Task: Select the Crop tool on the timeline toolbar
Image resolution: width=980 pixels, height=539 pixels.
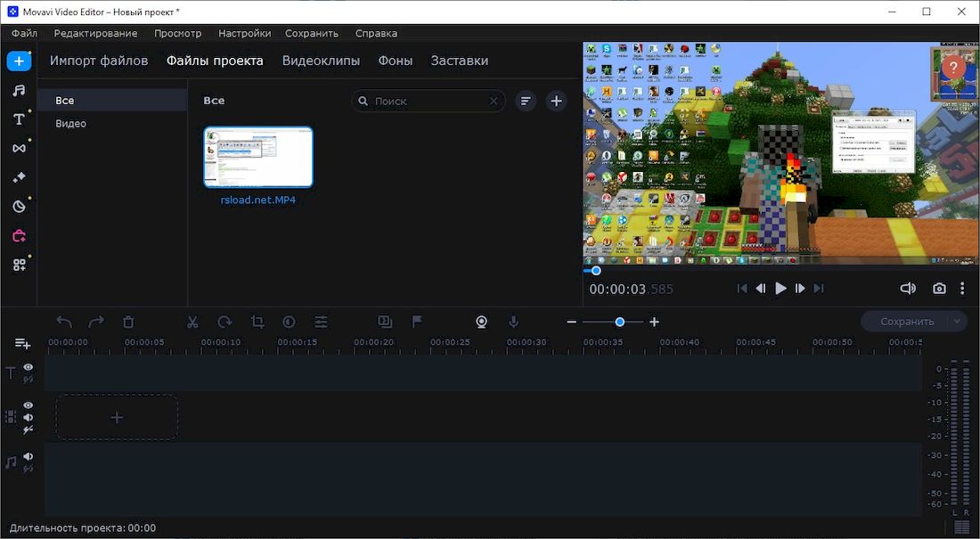Action: (257, 321)
